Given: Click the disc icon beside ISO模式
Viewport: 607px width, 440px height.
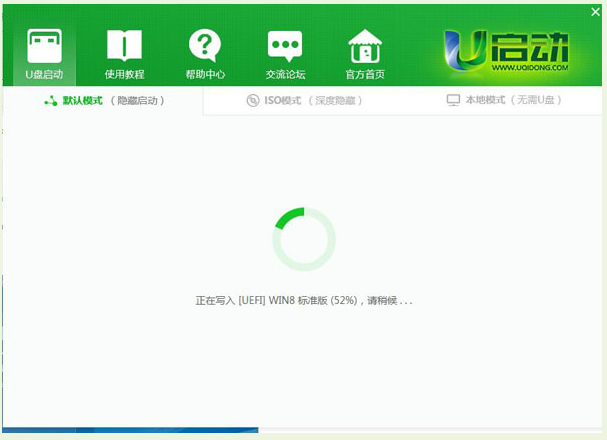Looking at the screenshot, I should pyautogui.click(x=252, y=101).
